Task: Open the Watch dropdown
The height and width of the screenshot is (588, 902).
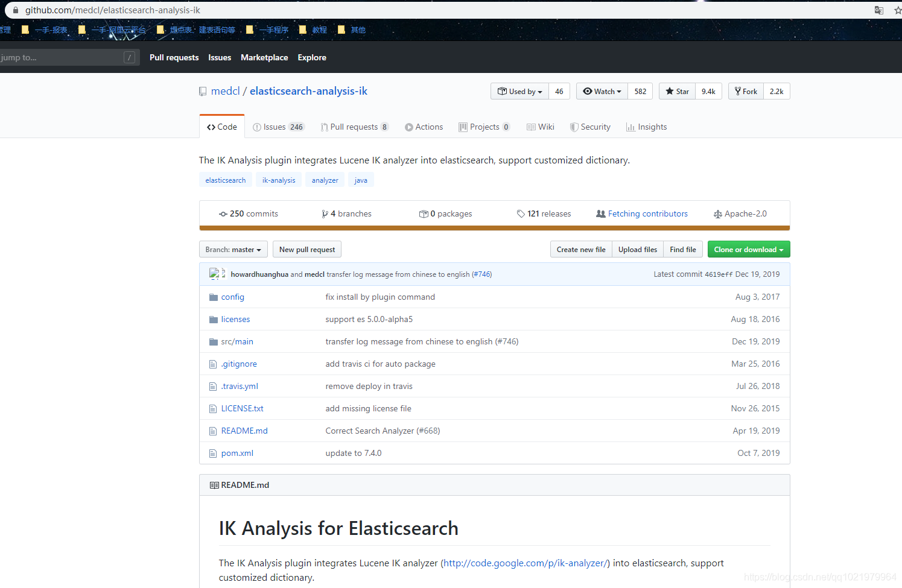Action: click(x=602, y=91)
